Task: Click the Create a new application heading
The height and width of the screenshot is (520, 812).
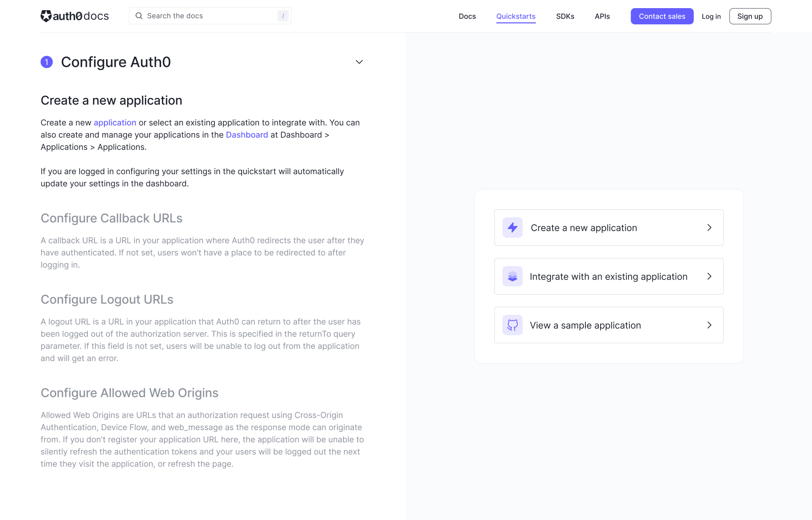Action: [111, 100]
